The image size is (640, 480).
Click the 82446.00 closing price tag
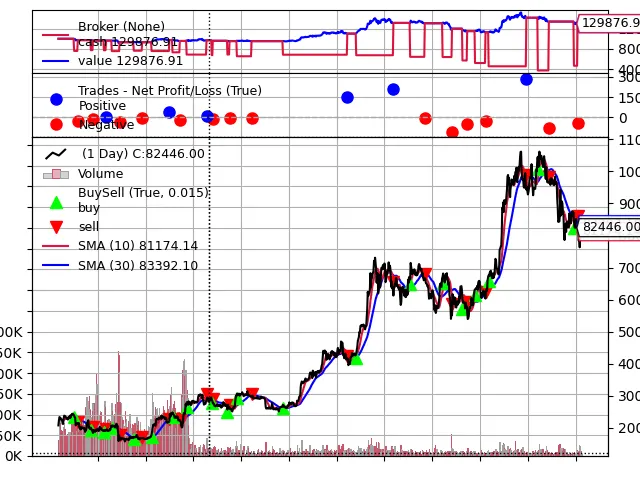[x=609, y=227]
